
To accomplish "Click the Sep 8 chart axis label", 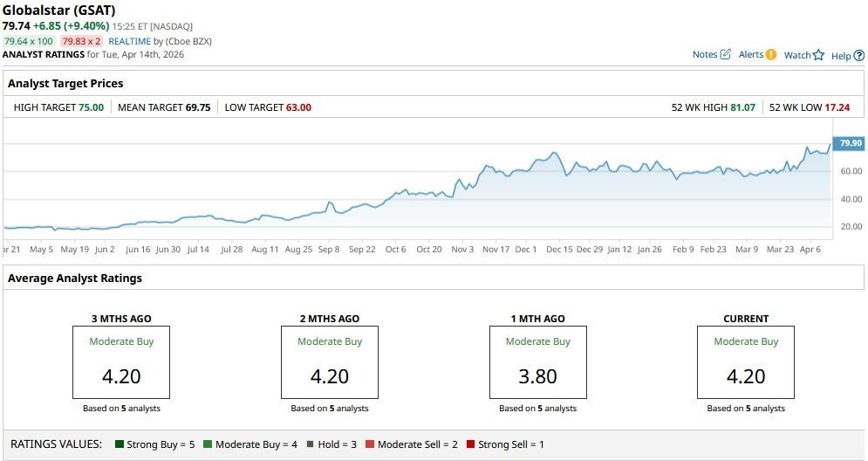I will 329,250.
